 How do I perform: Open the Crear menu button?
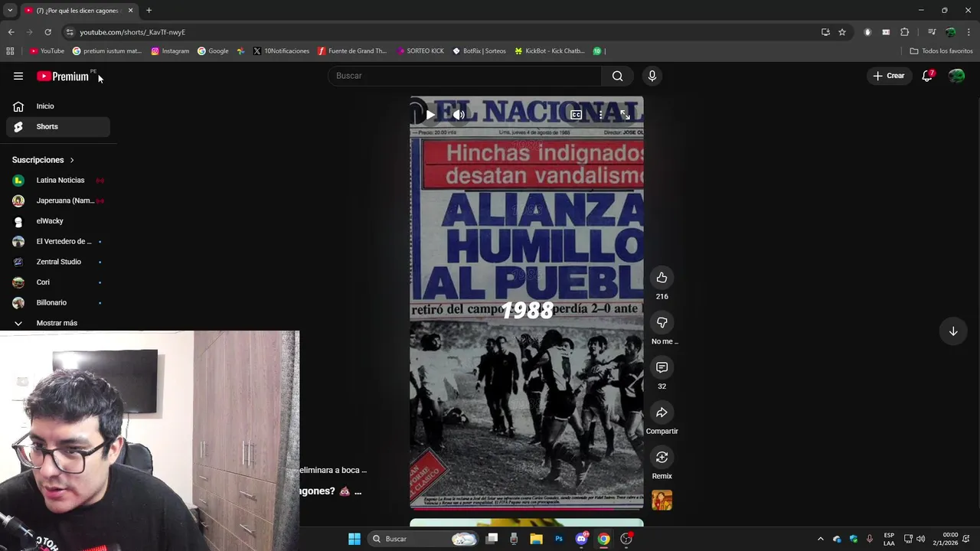[x=889, y=76]
